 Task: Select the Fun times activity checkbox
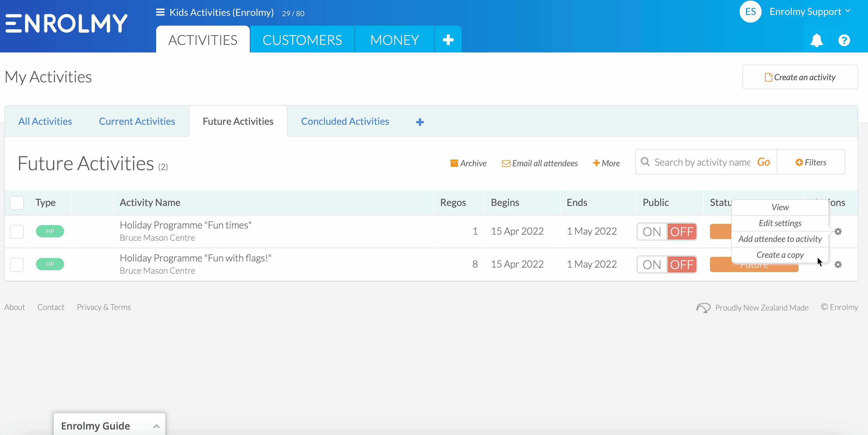click(x=17, y=232)
